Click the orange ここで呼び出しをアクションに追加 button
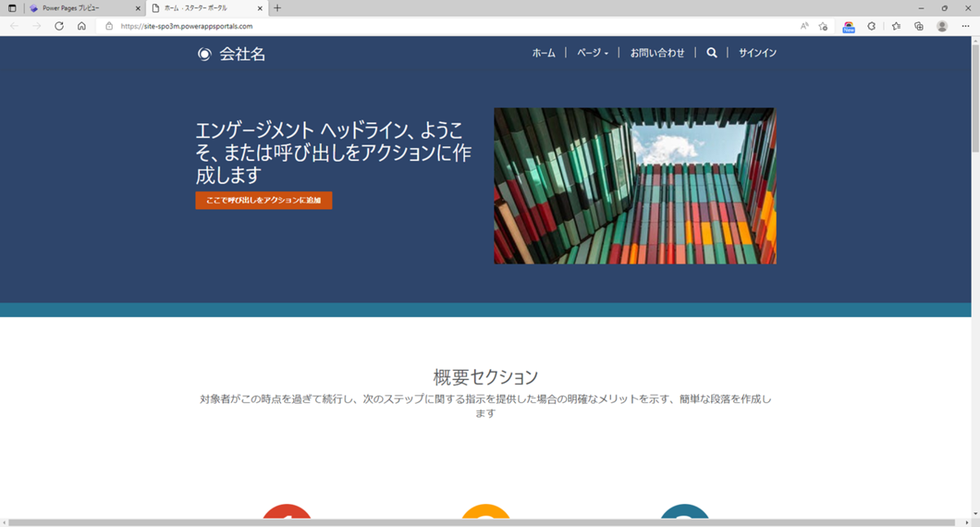Image resolution: width=980 pixels, height=527 pixels. [x=264, y=200]
